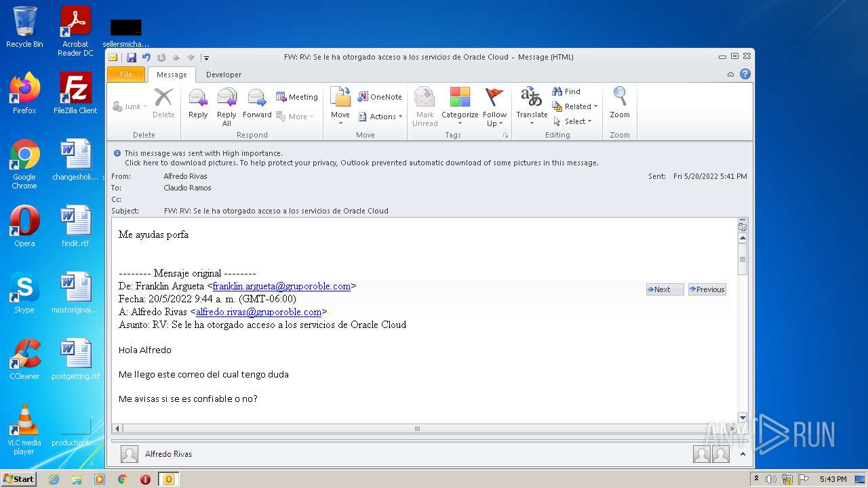Screen dimensions: 868x488
Task: Open the File tab
Action: (126, 75)
